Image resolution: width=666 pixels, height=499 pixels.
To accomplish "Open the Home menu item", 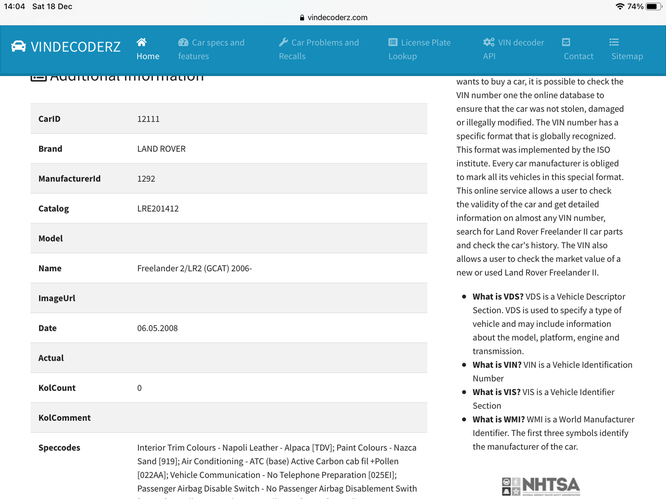I will point(148,49).
